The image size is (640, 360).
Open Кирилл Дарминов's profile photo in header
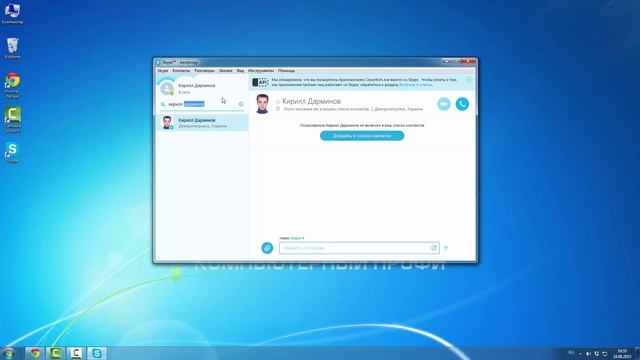(x=262, y=104)
